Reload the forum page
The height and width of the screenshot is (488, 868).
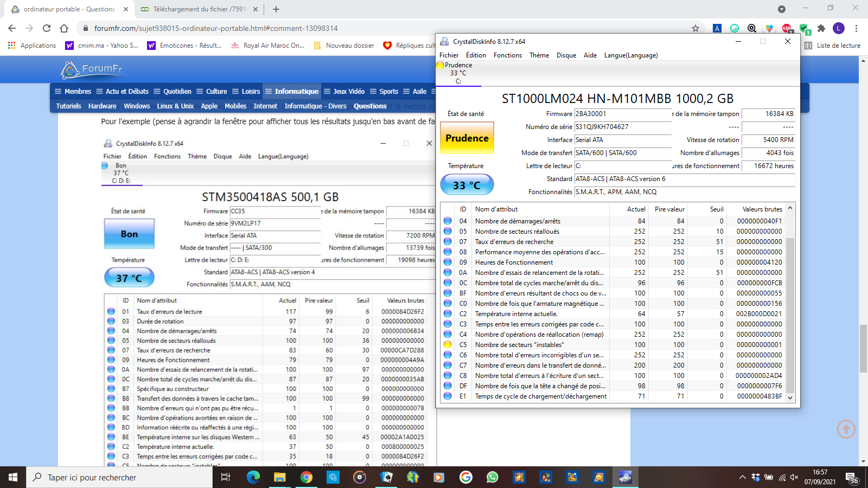pyautogui.click(x=47, y=28)
